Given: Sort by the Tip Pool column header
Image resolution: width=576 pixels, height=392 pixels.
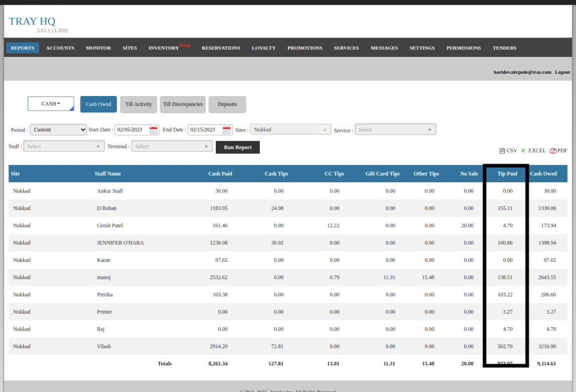Looking at the screenshot, I should coord(507,173).
